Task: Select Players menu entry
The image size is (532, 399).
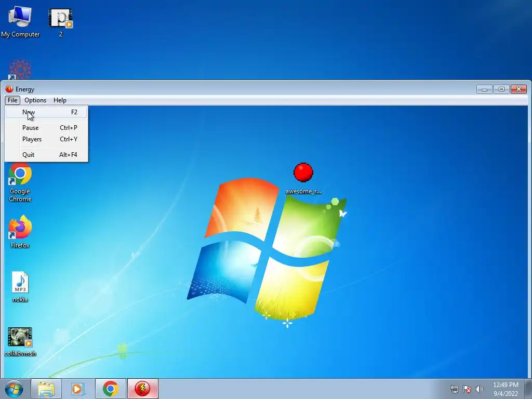Action: (x=46, y=139)
